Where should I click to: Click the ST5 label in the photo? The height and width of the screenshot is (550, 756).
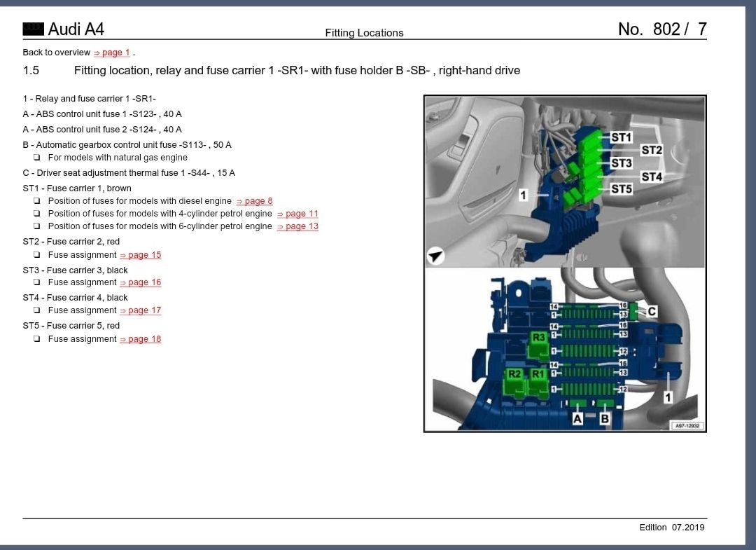click(621, 189)
